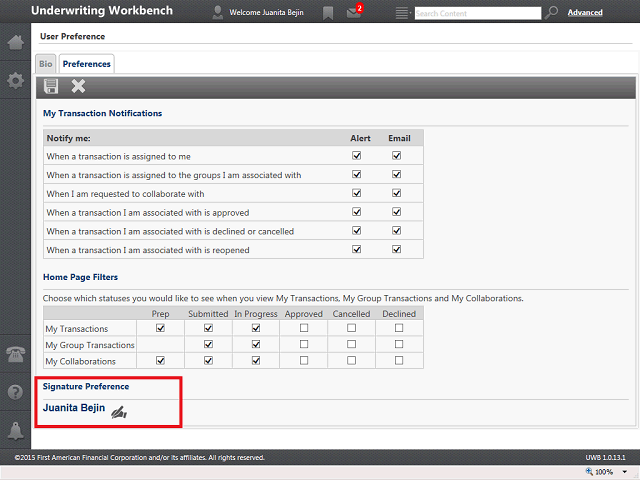
Task: Click the My Transaction Notifications heading
Action: (102, 113)
